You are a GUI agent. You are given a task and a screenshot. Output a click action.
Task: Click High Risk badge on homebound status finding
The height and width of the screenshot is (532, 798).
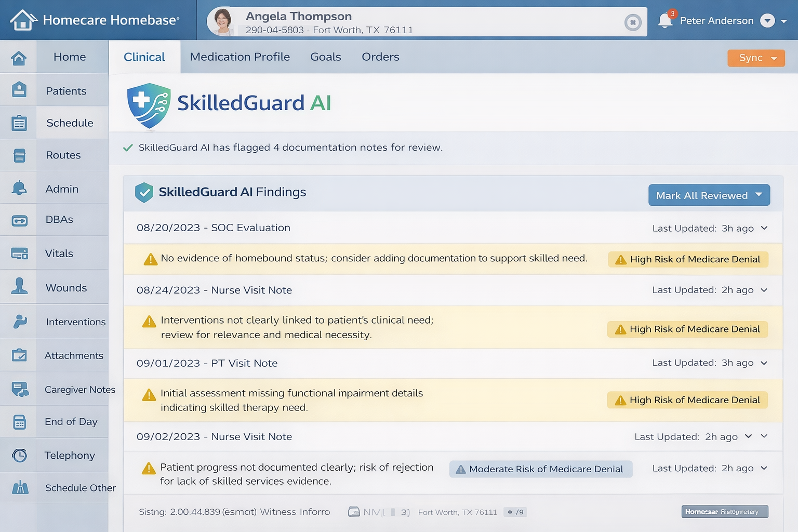(688, 259)
